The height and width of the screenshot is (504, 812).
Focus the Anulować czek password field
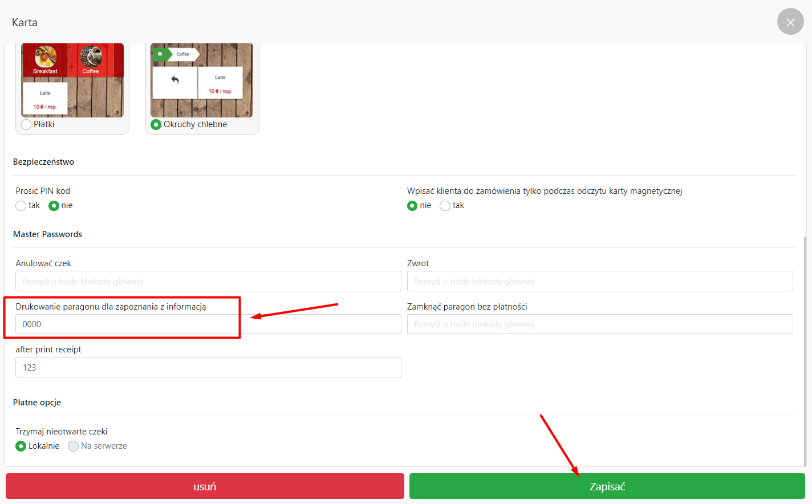pyautogui.click(x=208, y=282)
